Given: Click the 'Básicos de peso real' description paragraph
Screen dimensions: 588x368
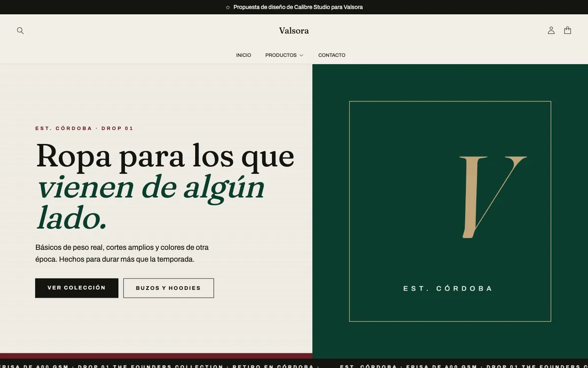Looking at the screenshot, I should (x=122, y=253).
